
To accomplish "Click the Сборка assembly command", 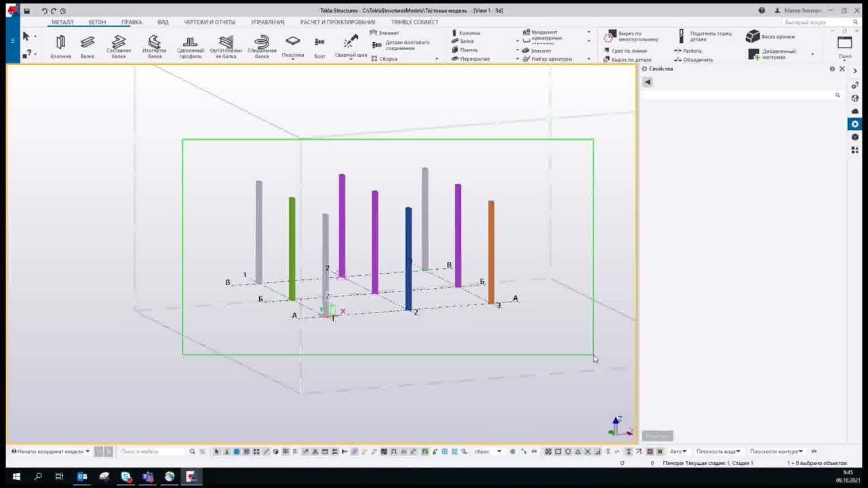I will click(384, 59).
